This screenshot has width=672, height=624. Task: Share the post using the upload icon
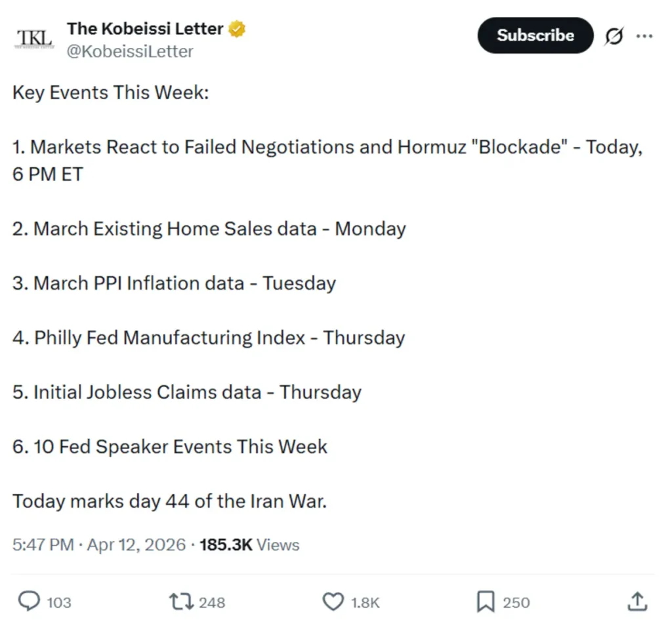coord(639,601)
